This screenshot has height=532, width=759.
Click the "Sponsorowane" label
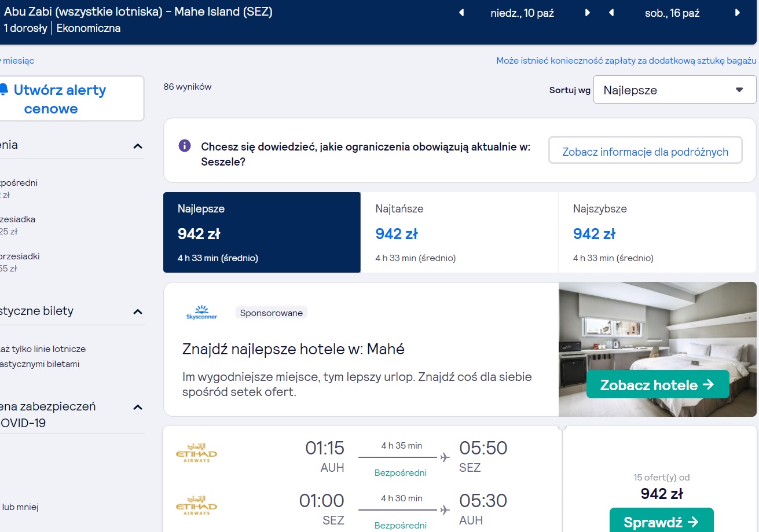[x=272, y=313]
